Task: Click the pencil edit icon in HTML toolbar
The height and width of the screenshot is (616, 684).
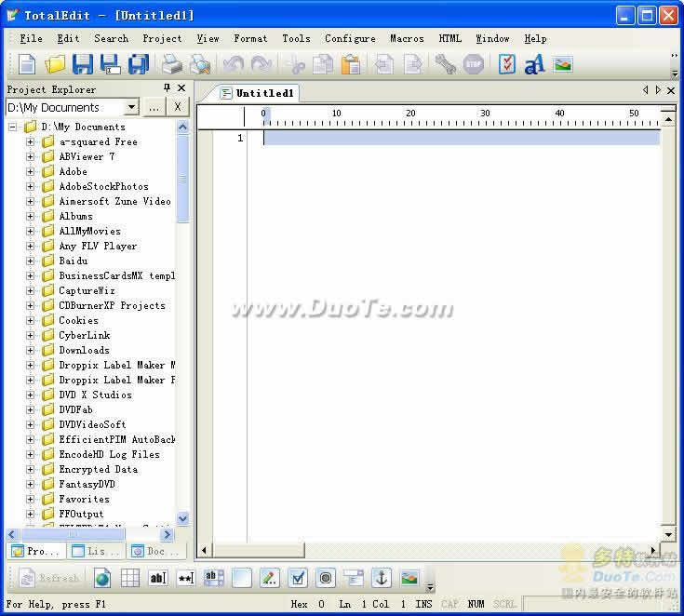Action: [270, 578]
